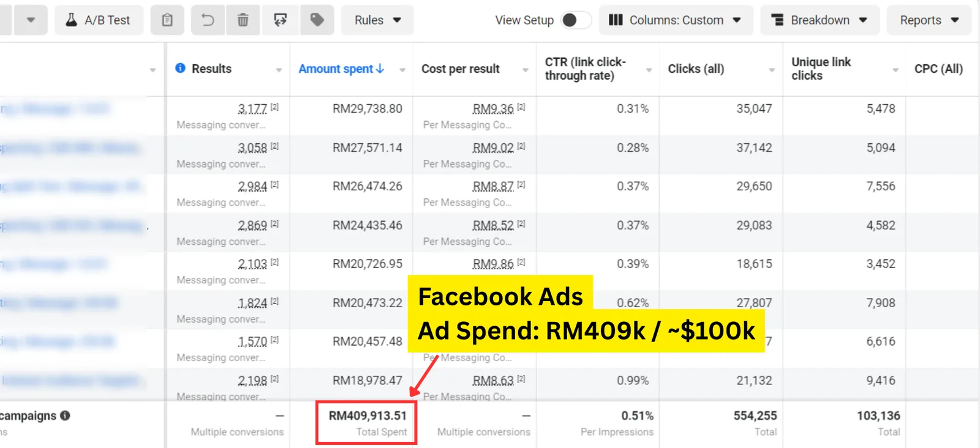Screen dimensions: 980x448
Task: Click amount spent RM27,571.14
Action: point(367,148)
